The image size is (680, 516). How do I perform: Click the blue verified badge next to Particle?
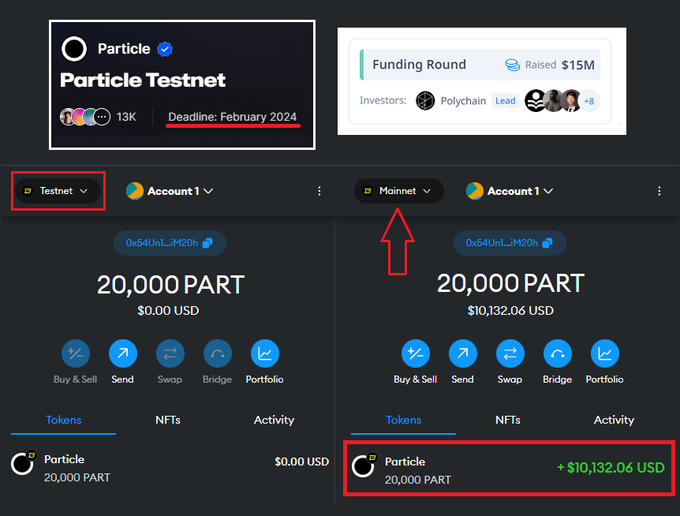pyautogui.click(x=165, y=49)
